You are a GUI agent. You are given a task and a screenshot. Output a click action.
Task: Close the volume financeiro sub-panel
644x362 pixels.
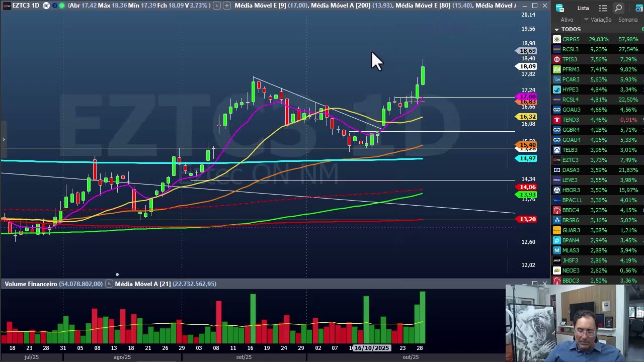[545, 284]
